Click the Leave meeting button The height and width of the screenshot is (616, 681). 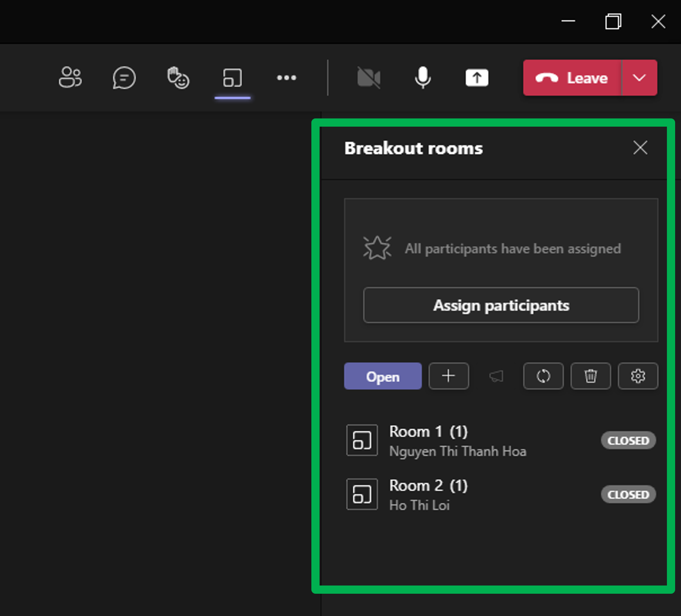(572, 78)
